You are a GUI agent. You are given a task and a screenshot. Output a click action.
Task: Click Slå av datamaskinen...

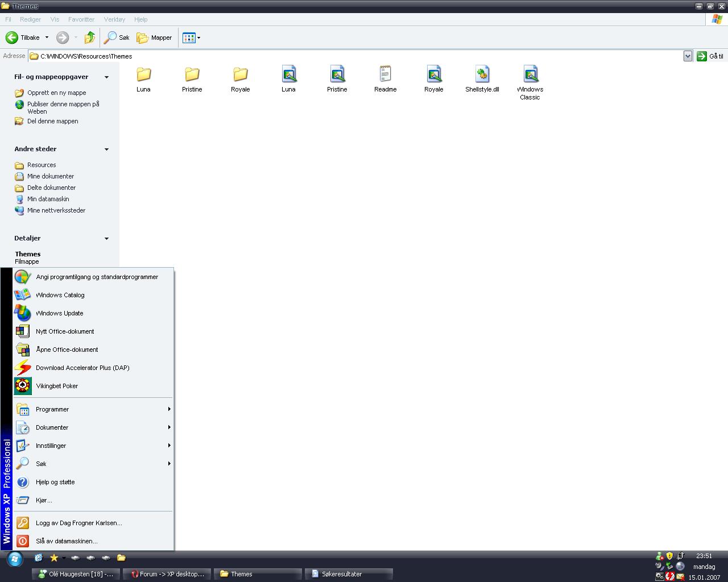[x=93, y=541]
